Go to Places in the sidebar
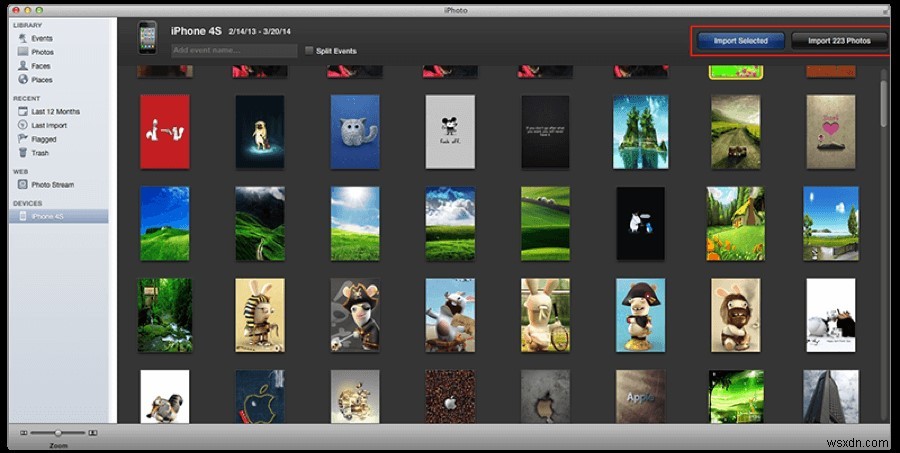 41,80
